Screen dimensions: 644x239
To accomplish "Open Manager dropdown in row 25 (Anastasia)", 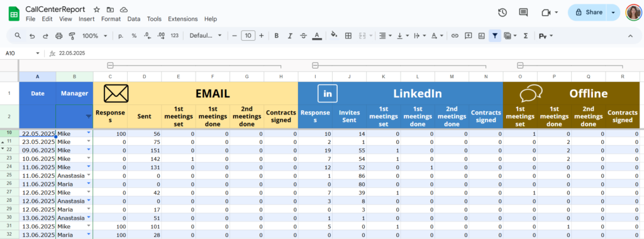I will [88, 175].
